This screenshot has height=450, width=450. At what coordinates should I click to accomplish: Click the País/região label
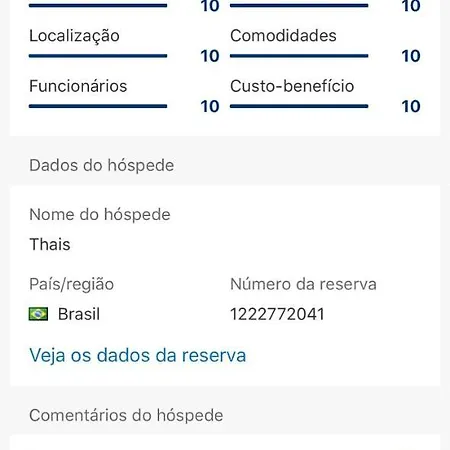[x=72, y=285]
